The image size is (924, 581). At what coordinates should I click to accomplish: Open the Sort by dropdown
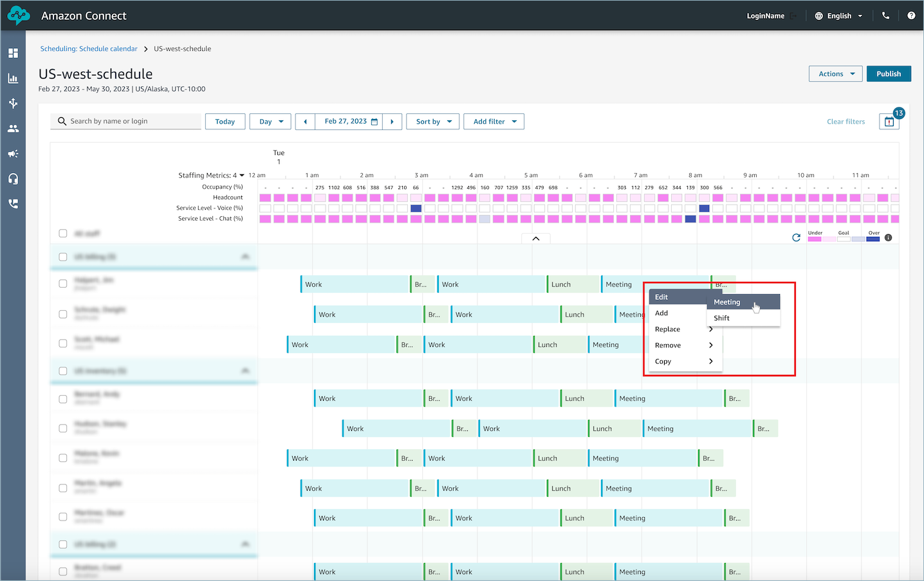click(x=432, y=122)
